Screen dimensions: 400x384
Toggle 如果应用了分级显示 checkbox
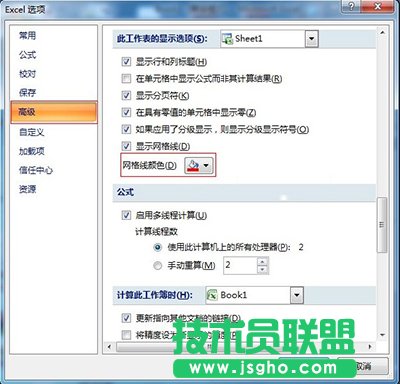[x=126, y=129]
